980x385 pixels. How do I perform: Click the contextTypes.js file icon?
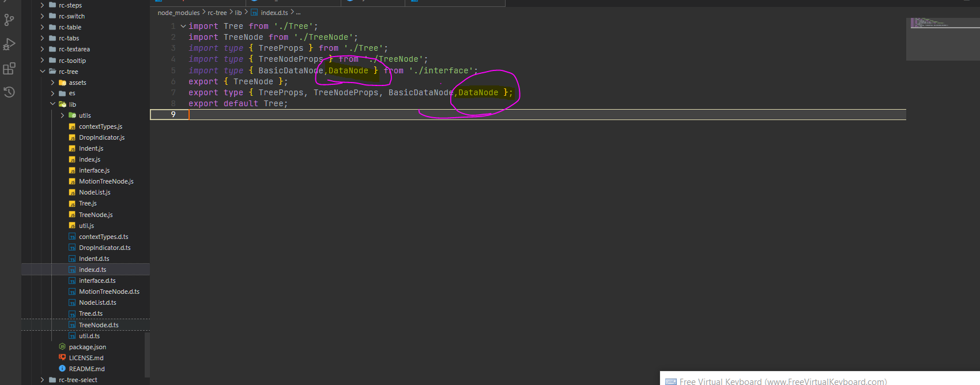click(x=72, y=126)
